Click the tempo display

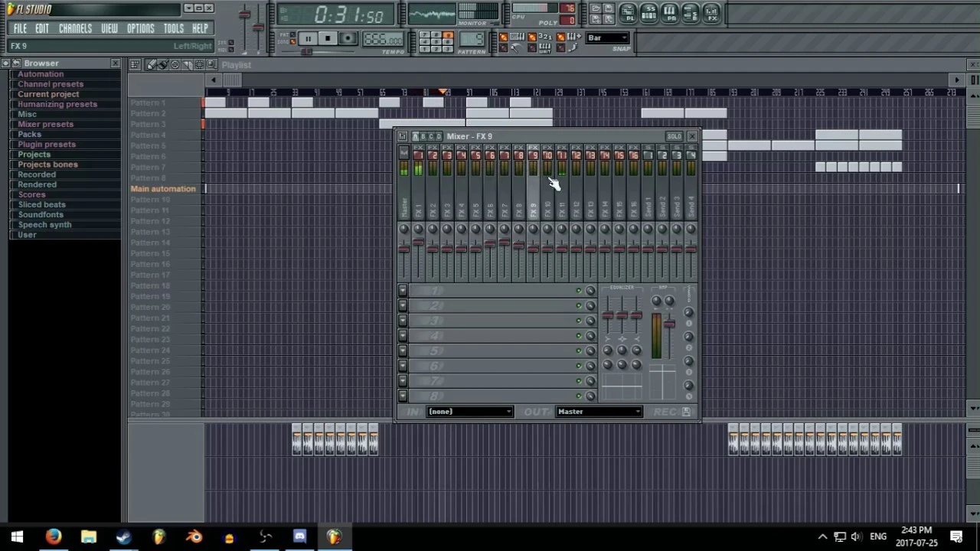[383, 39]
